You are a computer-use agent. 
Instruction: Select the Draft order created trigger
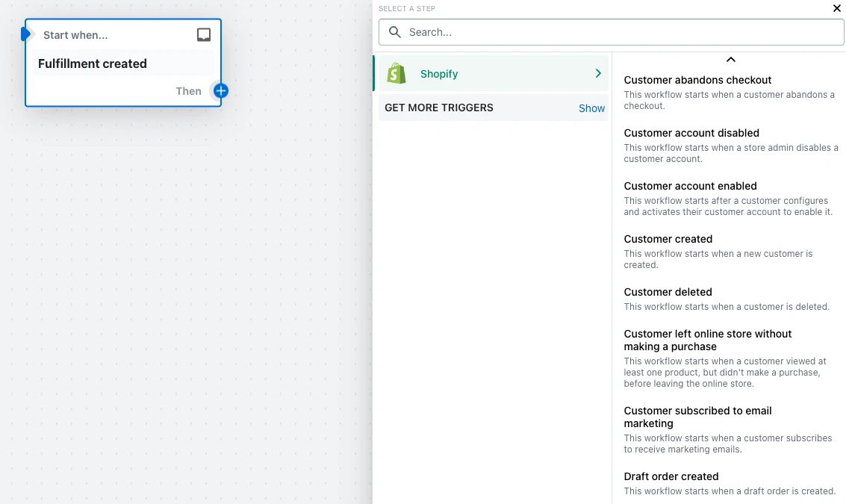tap(671, 476)
